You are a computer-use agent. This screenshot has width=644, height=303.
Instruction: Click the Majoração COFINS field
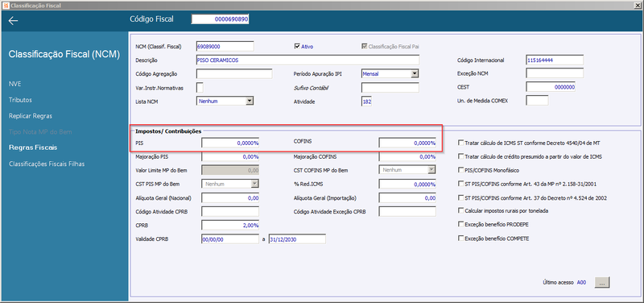click(x=407, y=156)
